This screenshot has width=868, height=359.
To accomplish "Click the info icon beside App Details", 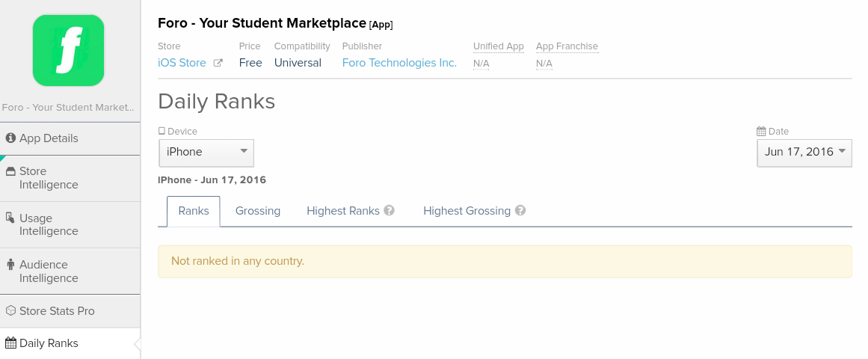I will 10,138.
